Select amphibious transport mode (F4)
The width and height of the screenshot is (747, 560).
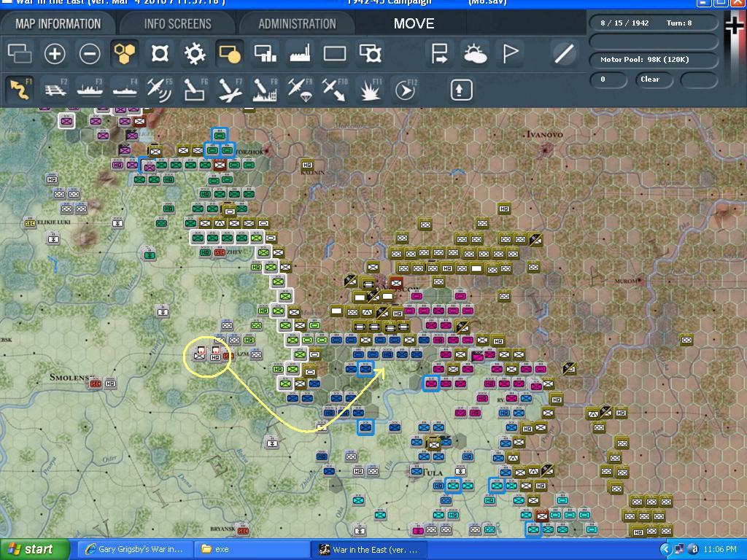[x=124, y=89]
